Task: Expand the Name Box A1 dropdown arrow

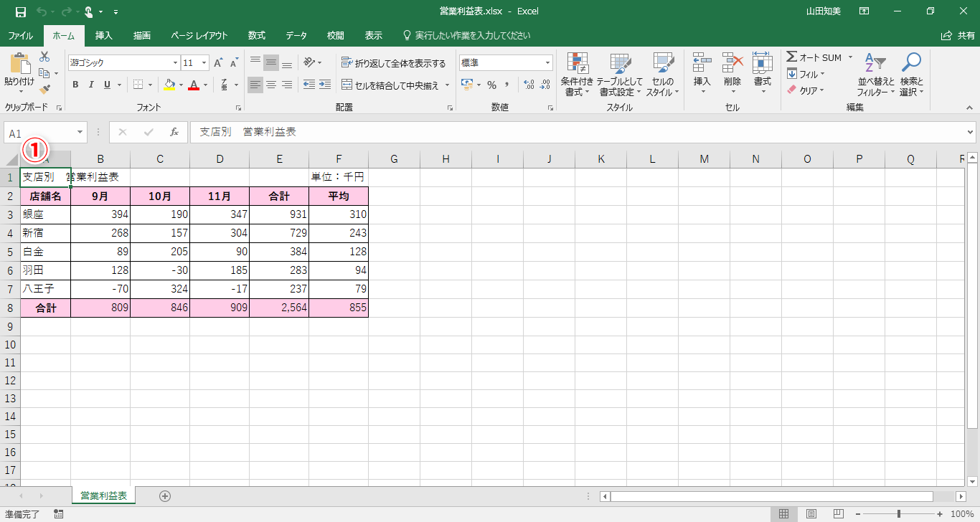Action: [x=81, y=133]
